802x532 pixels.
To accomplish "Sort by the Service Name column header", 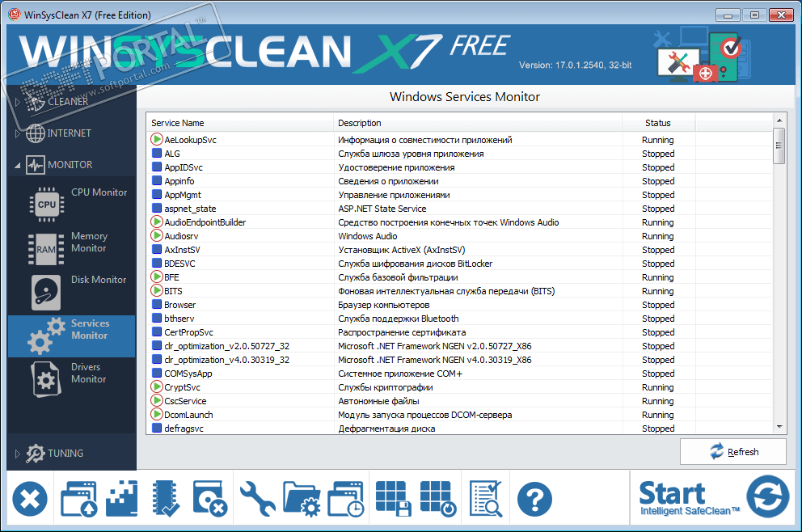I will 240,123.
